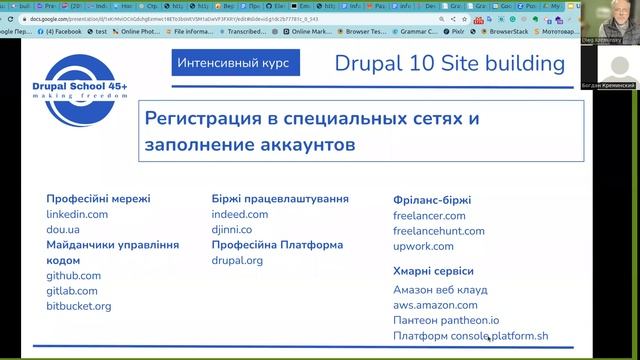Screen dimensions: 640x360
Task: Switch to the 'My' browser tab
Action: 551,6
